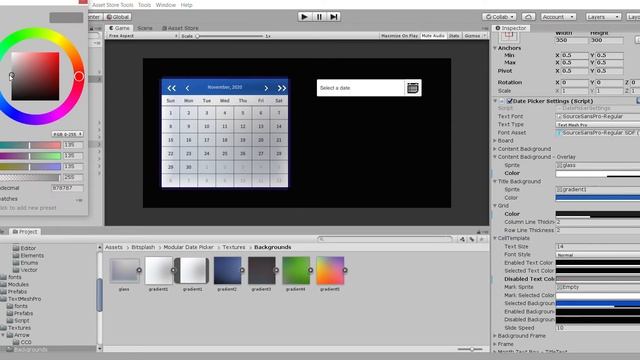The width and height of the screenshot is (640, 360).
Task: Start Play mode with the Play button
Action: coord(304,17)
